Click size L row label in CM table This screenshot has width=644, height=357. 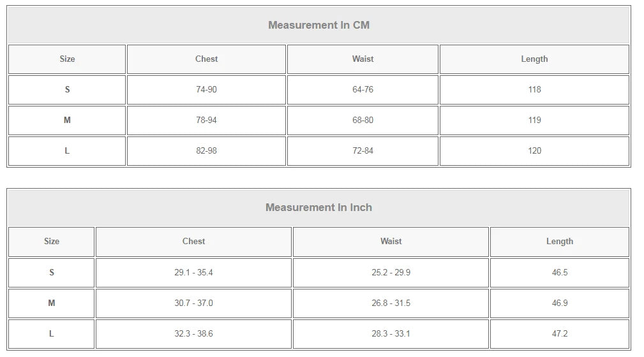(67, 151)
